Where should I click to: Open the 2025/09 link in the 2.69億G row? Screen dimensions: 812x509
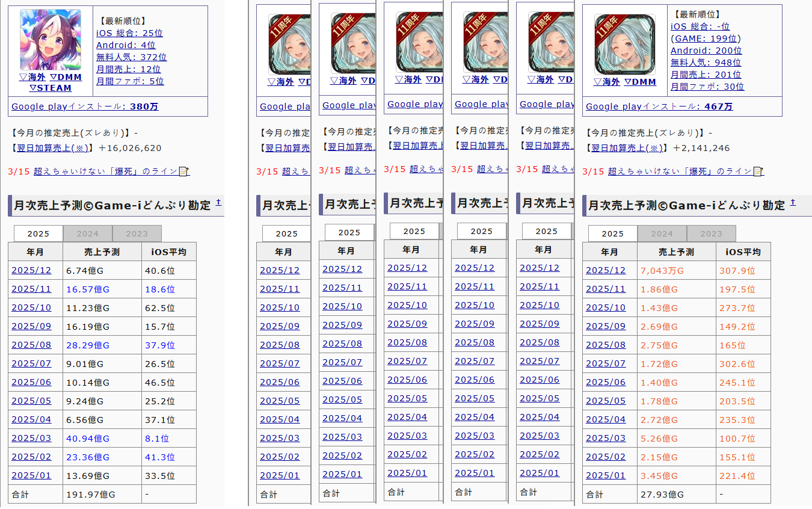tap(606, 327)
